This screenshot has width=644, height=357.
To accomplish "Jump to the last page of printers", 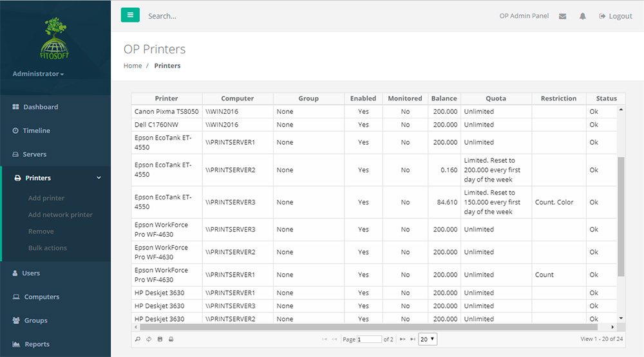I will pyautogui.click(x=413, y=339).
